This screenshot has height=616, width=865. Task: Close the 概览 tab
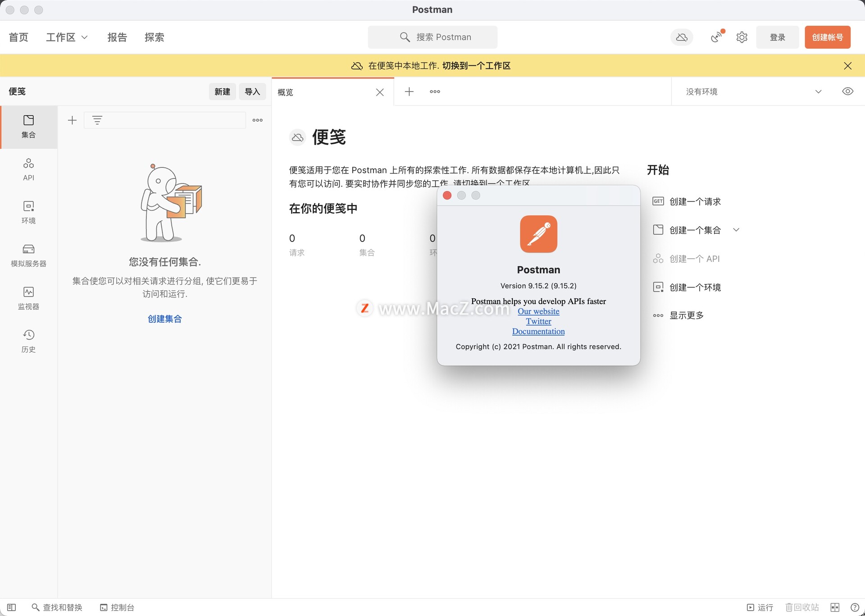click(380, 92)
